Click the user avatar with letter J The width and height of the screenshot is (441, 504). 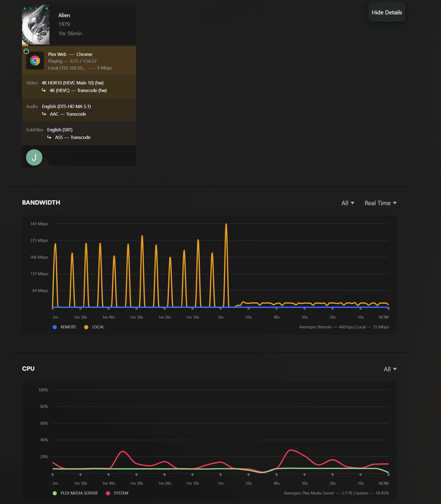(x=34, y=157)
